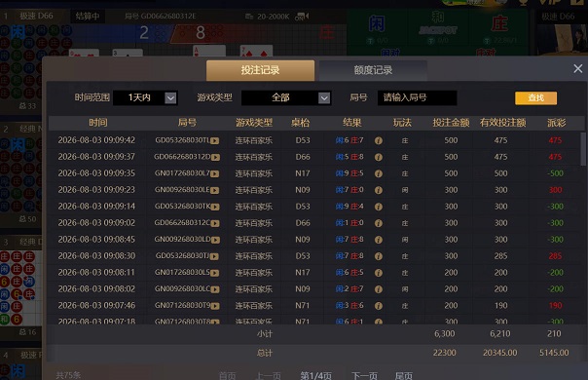The height and width of the screenshot is (380, 588).
Task: Show result info for 09:08:45 row
Action: tap(379, 240)
